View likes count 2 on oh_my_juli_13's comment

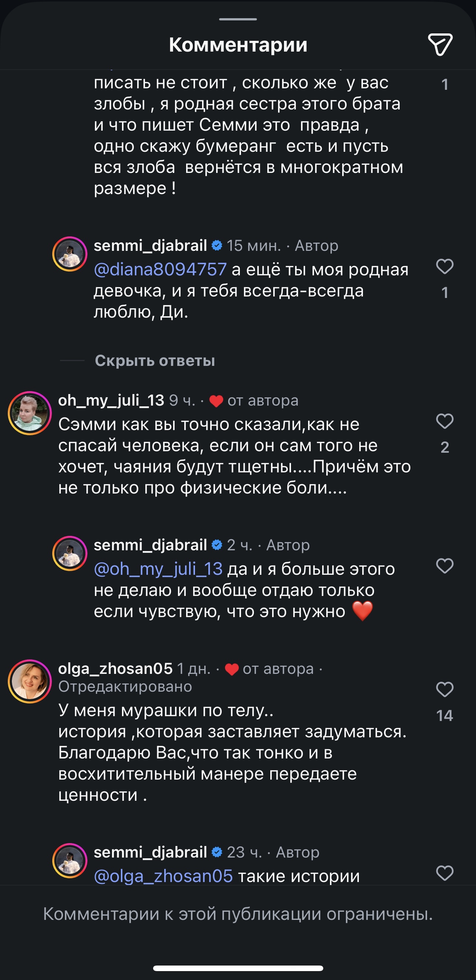click(444, 448)
